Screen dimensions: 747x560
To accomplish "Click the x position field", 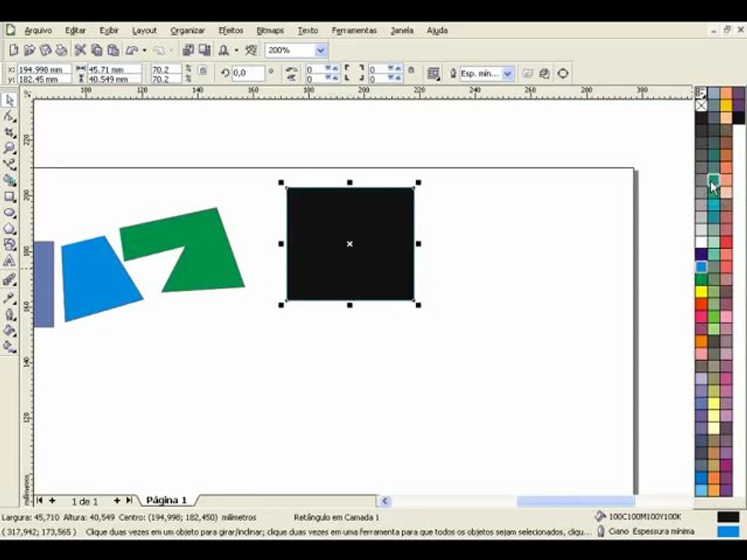I will point(44,69).
